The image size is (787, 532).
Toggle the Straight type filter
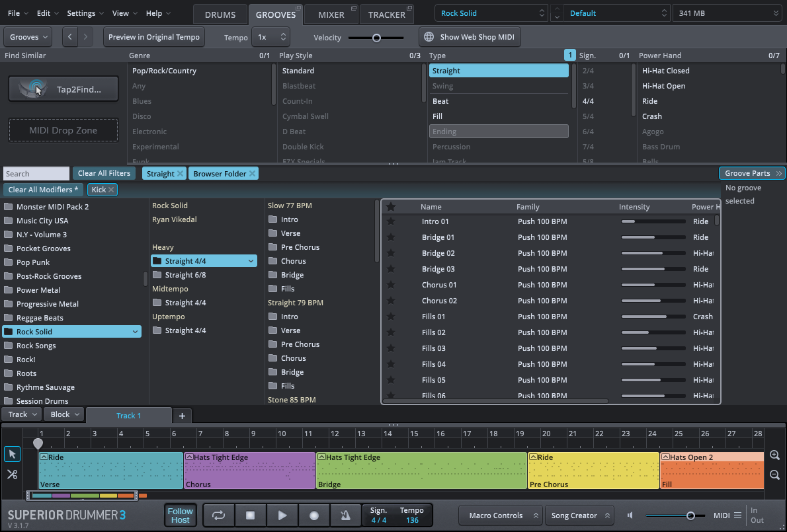[499, 71]
